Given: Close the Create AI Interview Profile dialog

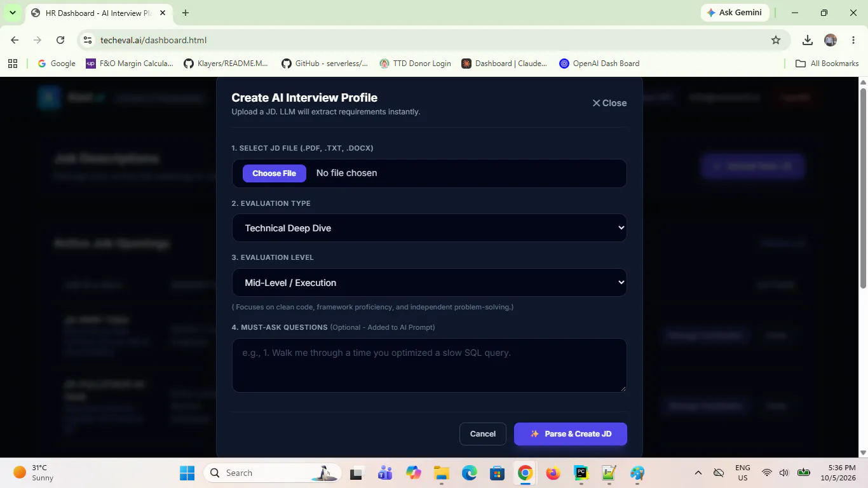Looking at the screenshot, I should [x=609, y=103].
